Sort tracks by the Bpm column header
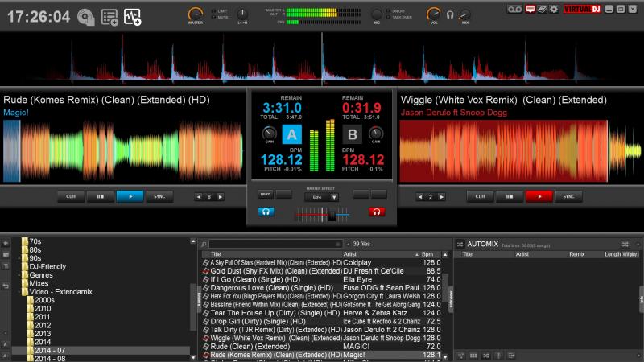The width and height of the screenshot is (644, 362). click(427, 254)
